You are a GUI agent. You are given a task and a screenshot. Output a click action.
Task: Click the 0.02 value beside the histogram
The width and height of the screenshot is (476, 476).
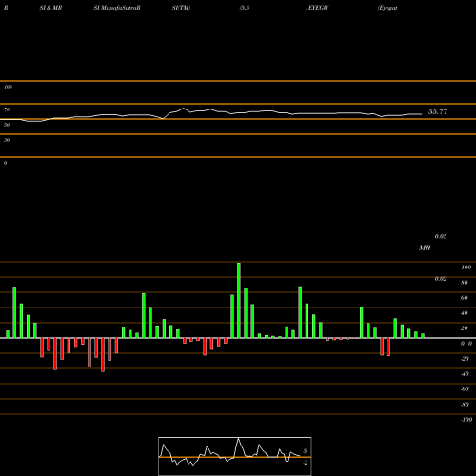click(441, 279)
